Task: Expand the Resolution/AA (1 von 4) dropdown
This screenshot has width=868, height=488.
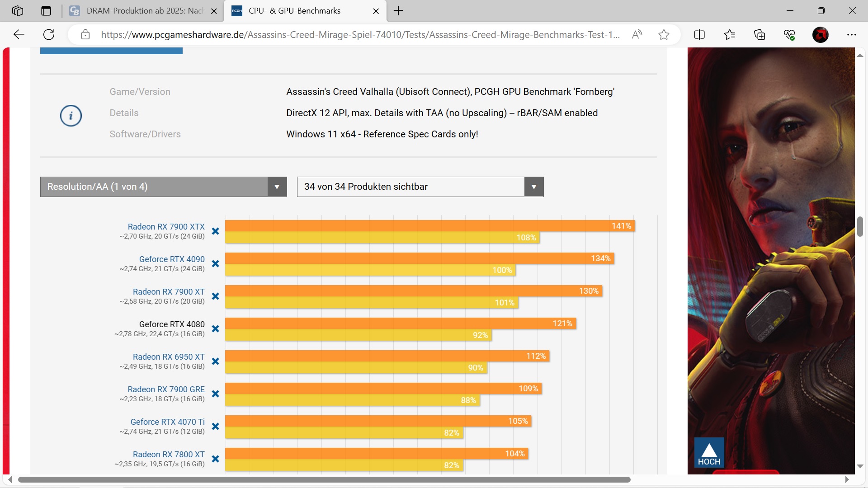Action: tap(163, 187)
